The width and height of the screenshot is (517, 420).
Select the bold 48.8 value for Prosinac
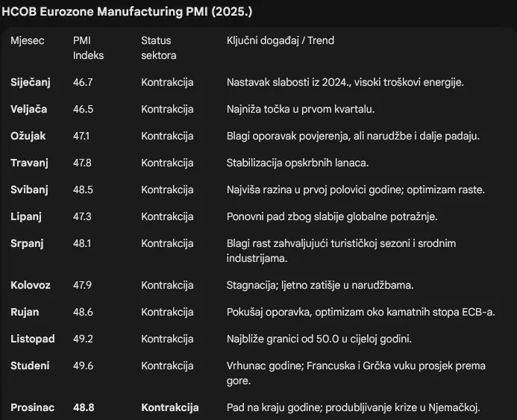83,407
